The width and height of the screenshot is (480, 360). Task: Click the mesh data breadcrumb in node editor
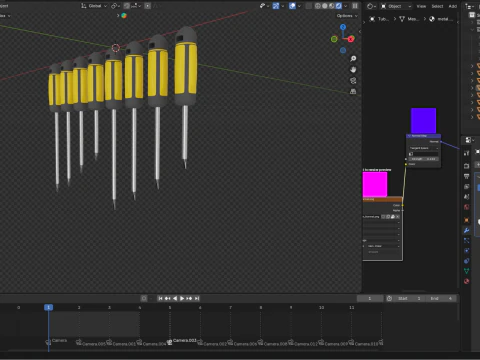pyautogui.click(x=409, y=19)
